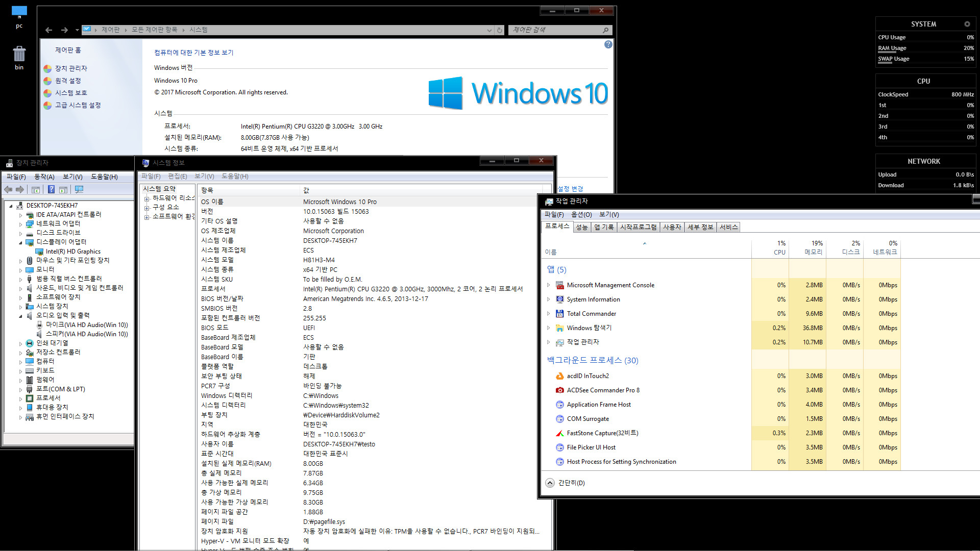The height and width of the screenshot is (551, 980).
Task: Click Windows Explorer process icon in Task Manager
Action: pos(560,328)
